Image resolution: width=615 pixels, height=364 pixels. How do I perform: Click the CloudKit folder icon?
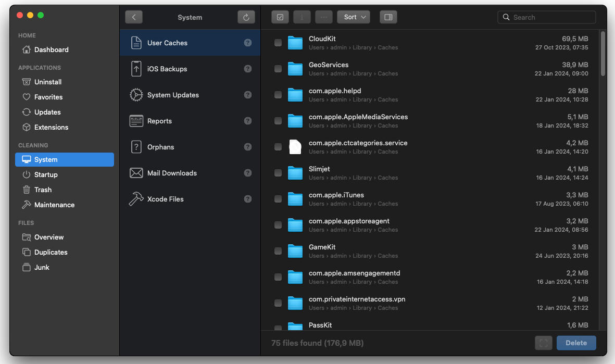(295, 43)
